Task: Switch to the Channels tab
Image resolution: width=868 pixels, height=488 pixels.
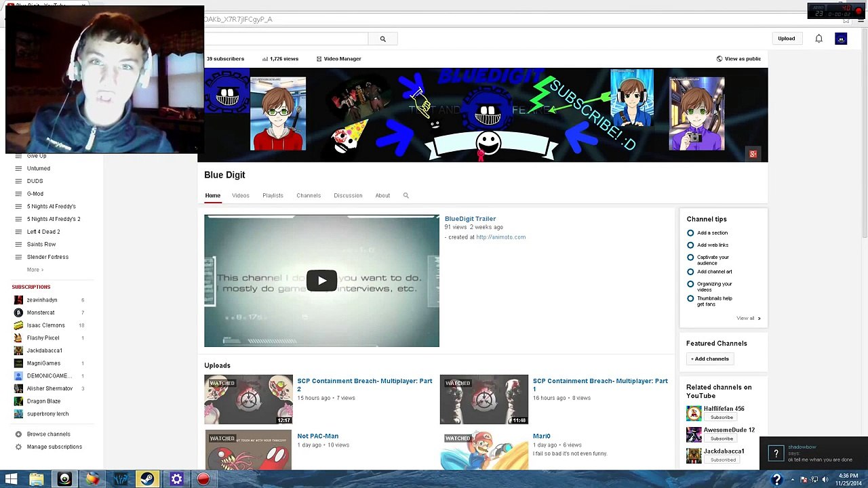Action: 309,195
